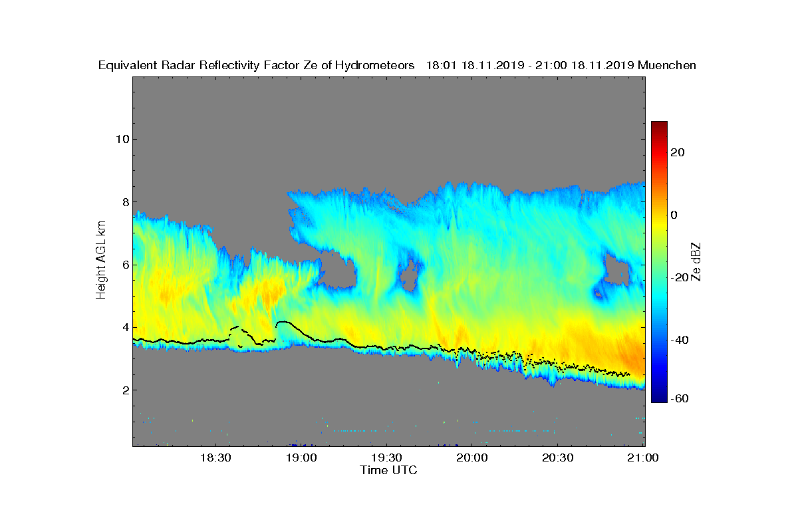The height and width of the screenshot is (532, 798).
Task: Click the 20:00 time tick label
Action: [x=473, y=458]
